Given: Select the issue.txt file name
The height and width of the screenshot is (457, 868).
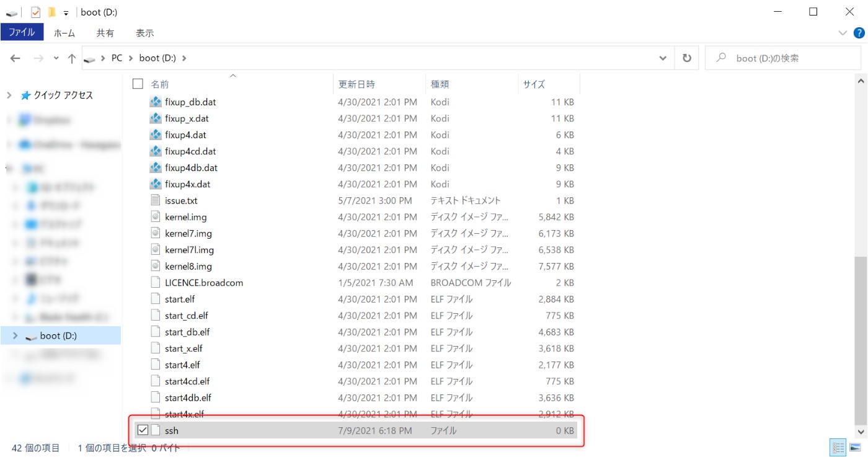Looking at the screenshot, I should pos(181,200).
